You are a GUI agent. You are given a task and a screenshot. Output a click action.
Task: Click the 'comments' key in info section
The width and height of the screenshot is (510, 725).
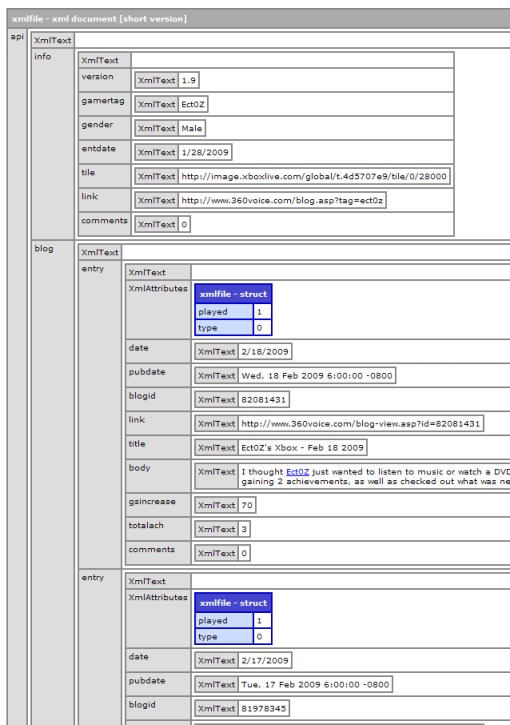tap(104, 224)
